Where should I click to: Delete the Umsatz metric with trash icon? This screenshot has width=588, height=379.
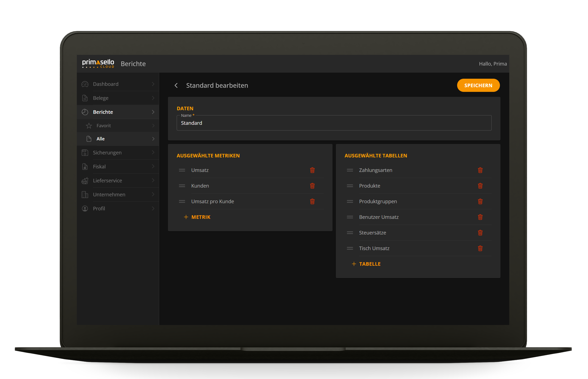[312, 170]
